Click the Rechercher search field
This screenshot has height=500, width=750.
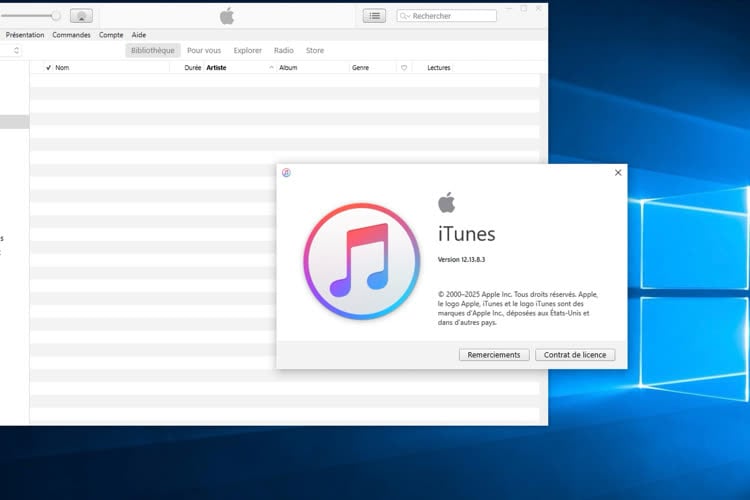447,16
